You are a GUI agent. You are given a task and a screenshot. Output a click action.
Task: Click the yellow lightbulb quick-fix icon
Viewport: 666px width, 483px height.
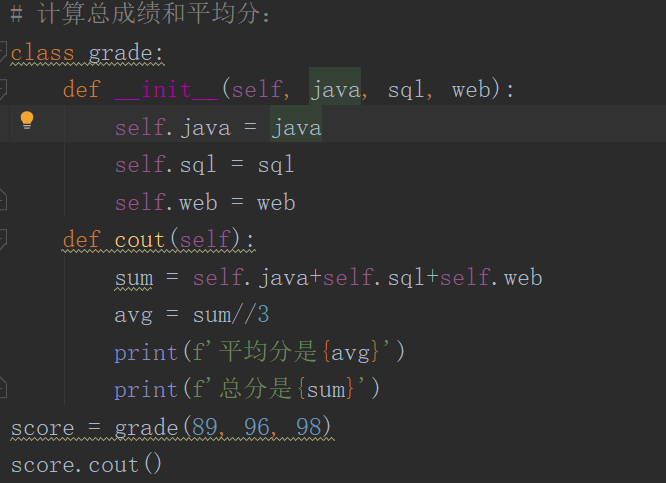point(27,120)
